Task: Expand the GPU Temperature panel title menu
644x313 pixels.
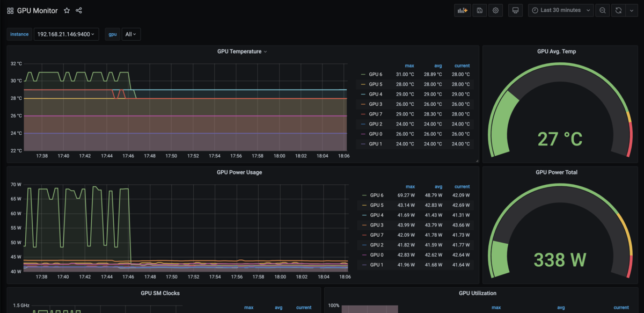Action: tap(242, 52)
